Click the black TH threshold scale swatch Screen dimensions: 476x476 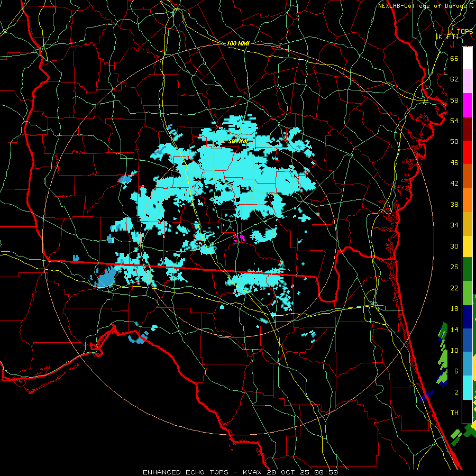pos(467,411)
